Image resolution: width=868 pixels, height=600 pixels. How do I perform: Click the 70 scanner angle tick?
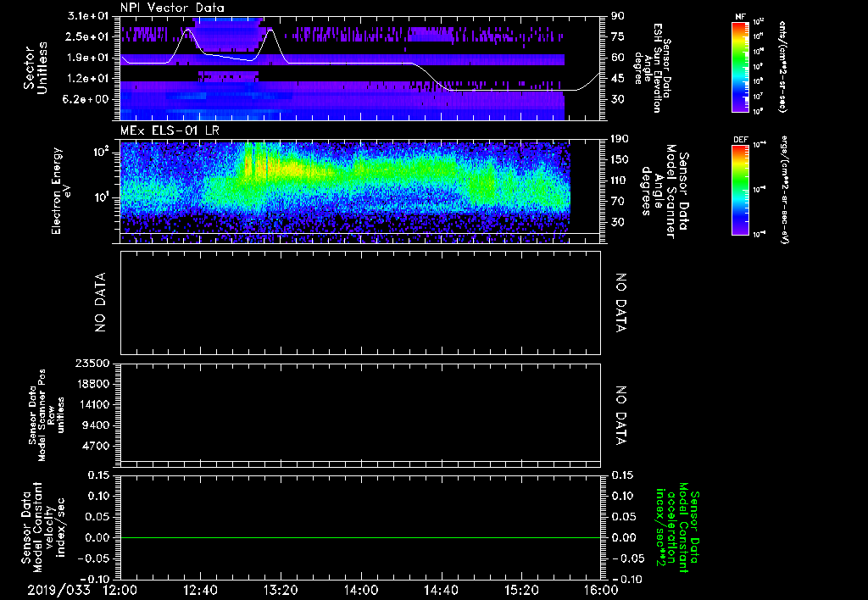click(618, 202)
